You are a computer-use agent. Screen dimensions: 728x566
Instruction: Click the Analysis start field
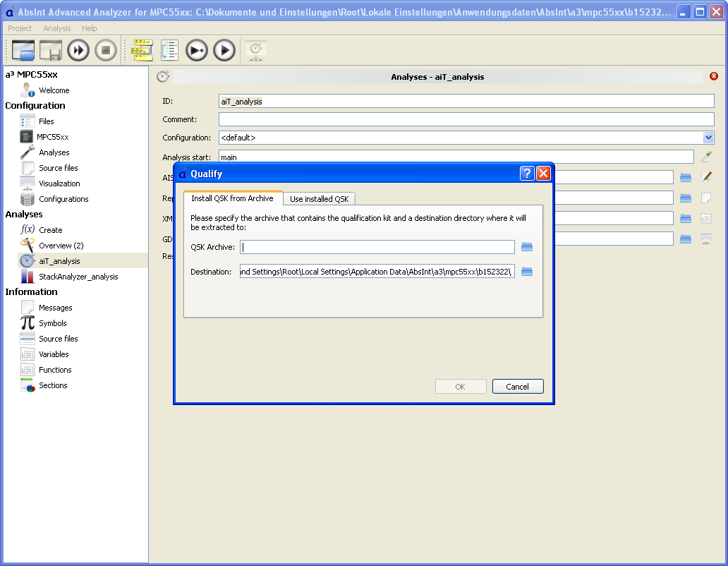(456, 157)
